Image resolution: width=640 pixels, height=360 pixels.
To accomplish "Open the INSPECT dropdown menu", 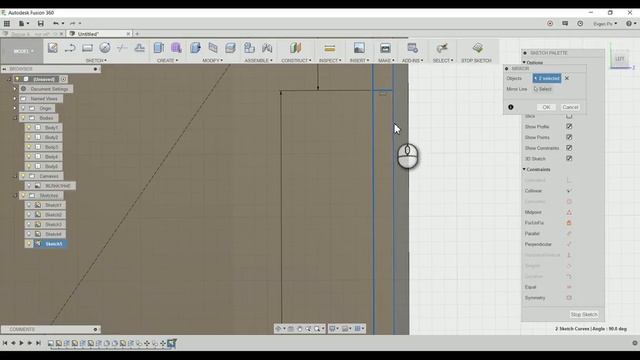I will click(x=330, y=60).
